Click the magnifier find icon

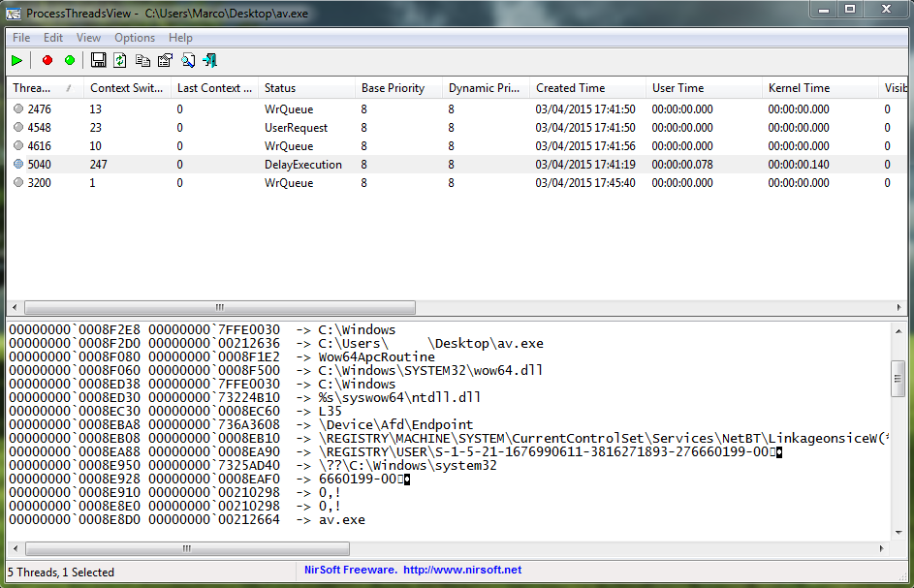click(188, 60)
